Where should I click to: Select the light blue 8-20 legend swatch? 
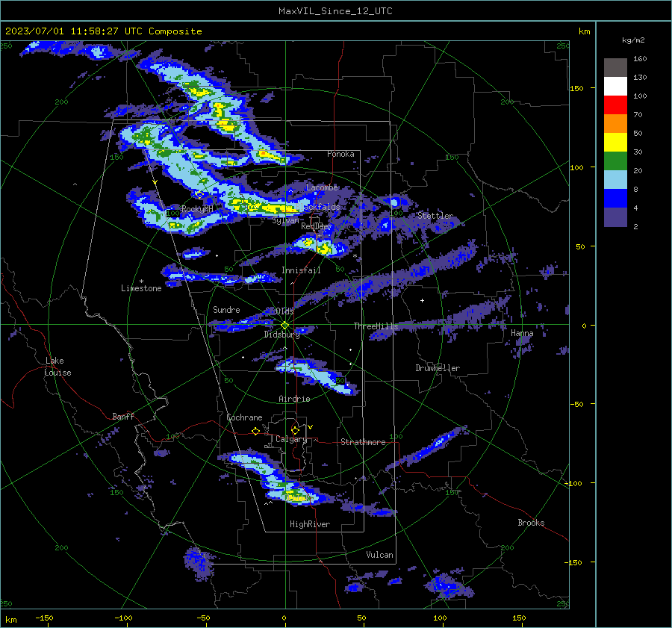[615, 180]
